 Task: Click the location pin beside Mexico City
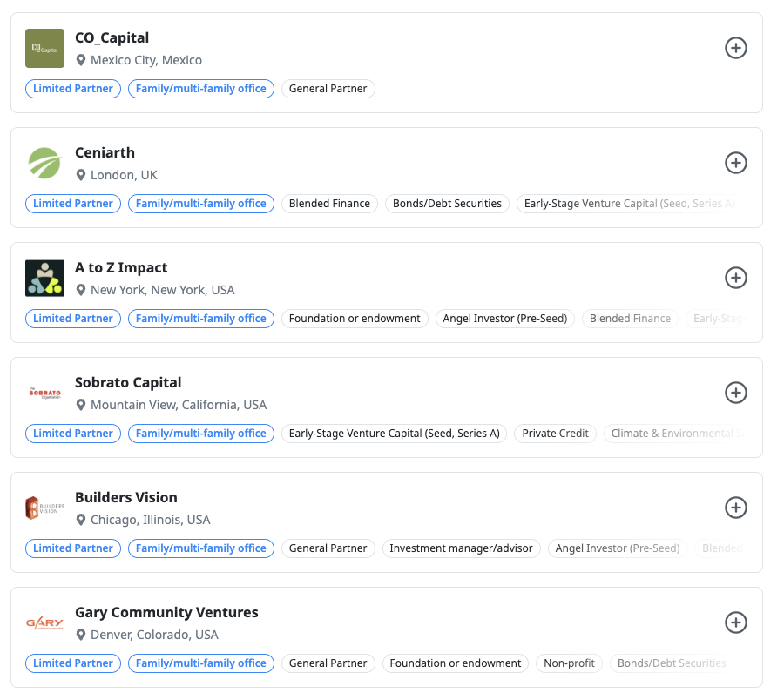[x=80, y=60]
